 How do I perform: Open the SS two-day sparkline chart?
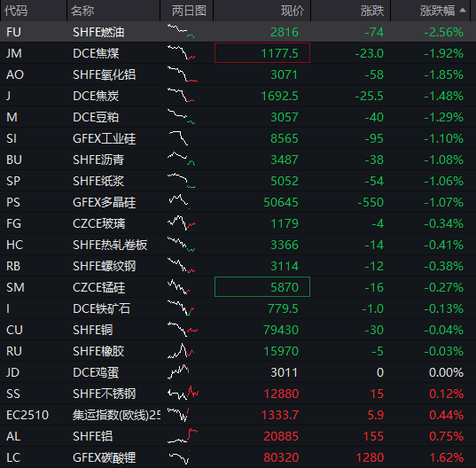(x=183, y=394)
